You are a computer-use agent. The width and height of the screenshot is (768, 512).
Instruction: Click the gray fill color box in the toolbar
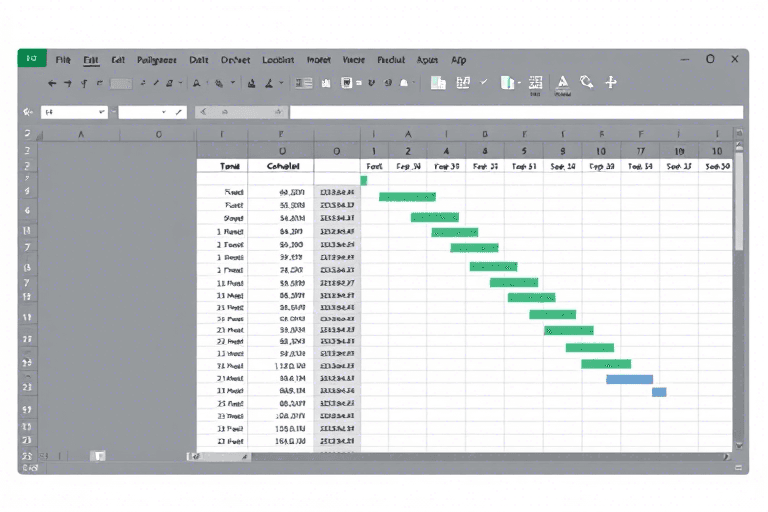[121, 84]
